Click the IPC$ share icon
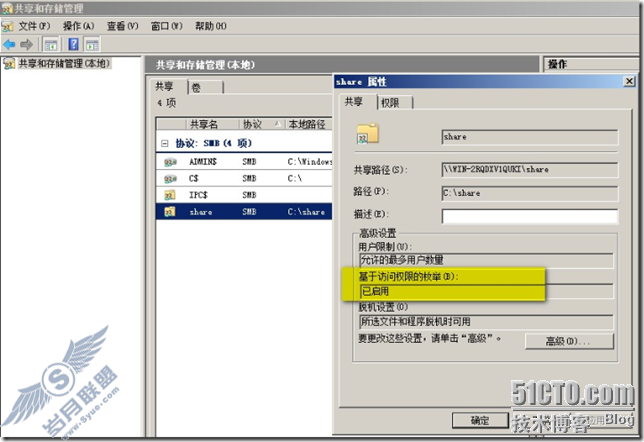This screenshot has height=442, width=644. click(x=170, y=195)
